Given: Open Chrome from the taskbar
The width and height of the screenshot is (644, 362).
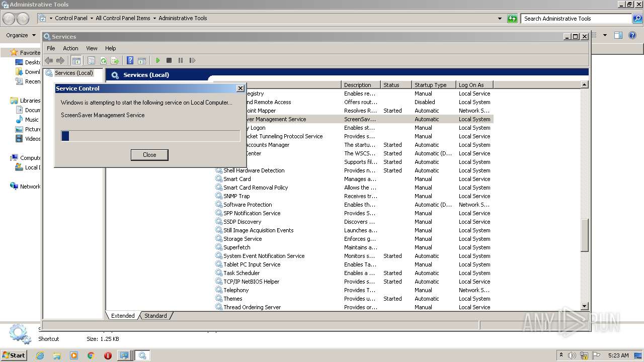Looking at the screenshot, I should pyautogui.click(x=91, y=355).
